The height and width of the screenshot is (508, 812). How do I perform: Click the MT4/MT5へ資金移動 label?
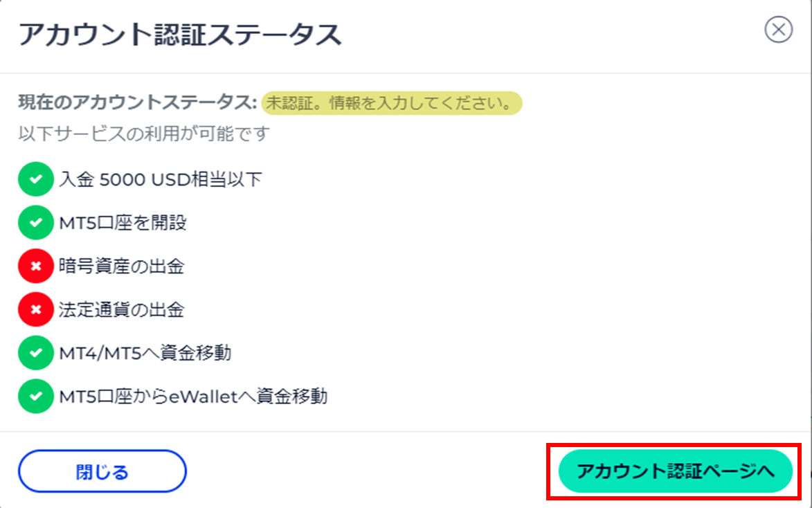[x=145, y=353]
